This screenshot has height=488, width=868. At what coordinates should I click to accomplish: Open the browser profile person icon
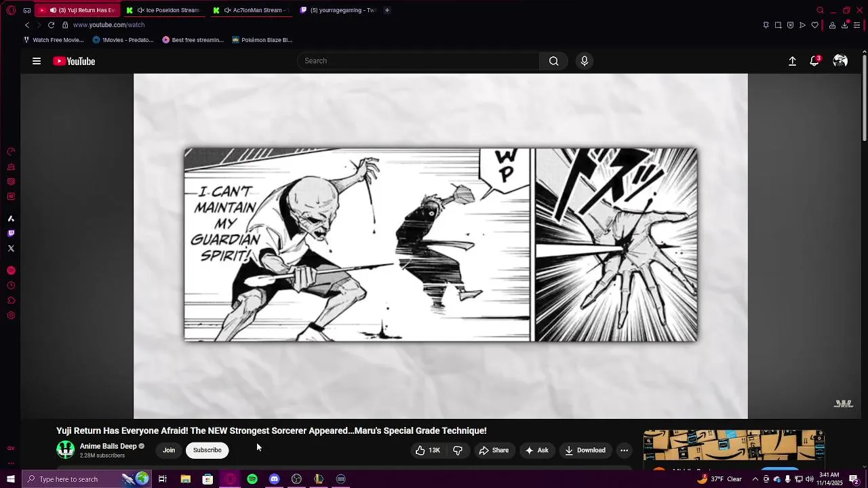pyautogui.click(x=832, y=25)
